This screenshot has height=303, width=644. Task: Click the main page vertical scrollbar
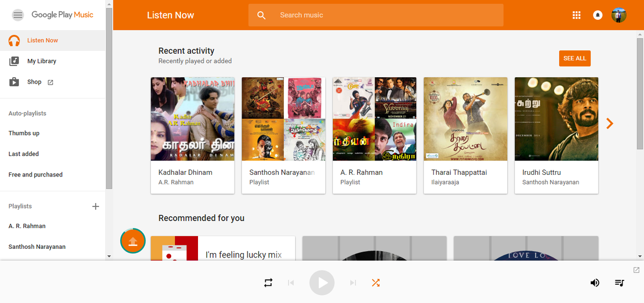point(640,93)
